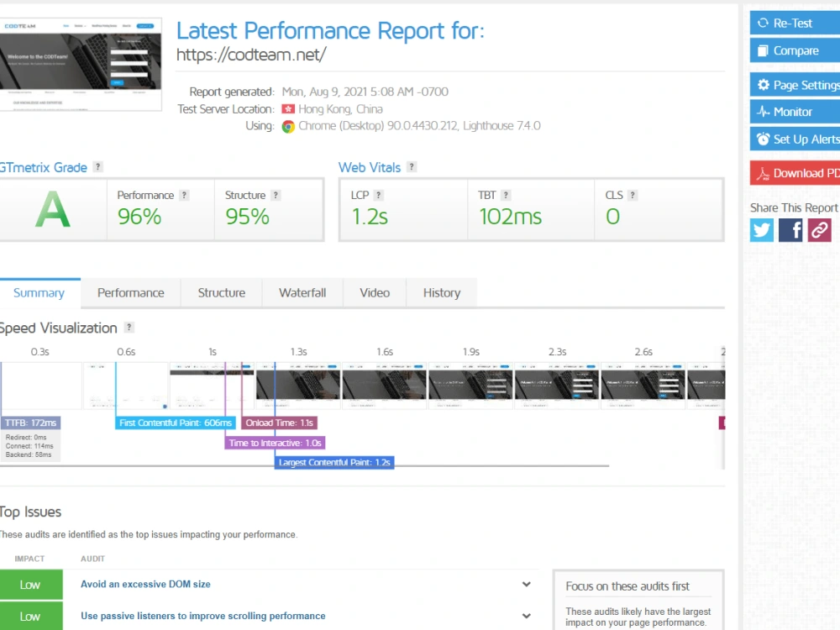Click the 102ms TBT value
Screen dimensions: 840x630
click(x=510, y=217)
